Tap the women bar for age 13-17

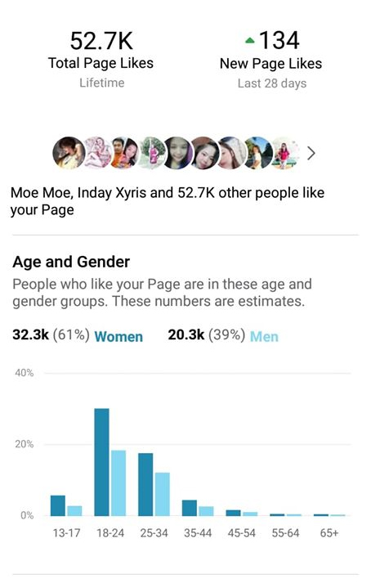click(58, 505)
